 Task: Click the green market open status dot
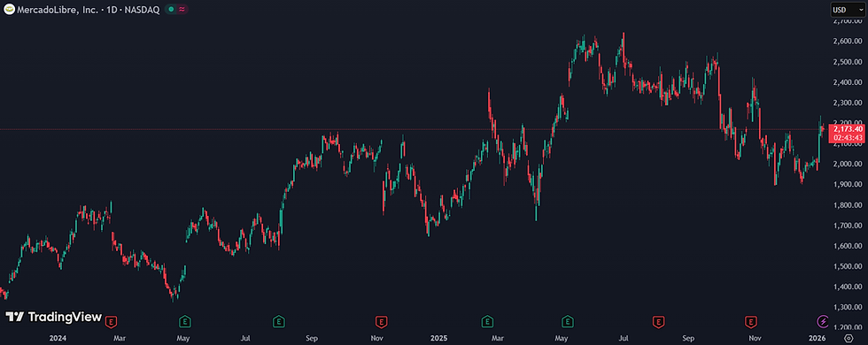pyautogui.click(x=171, y=10)
